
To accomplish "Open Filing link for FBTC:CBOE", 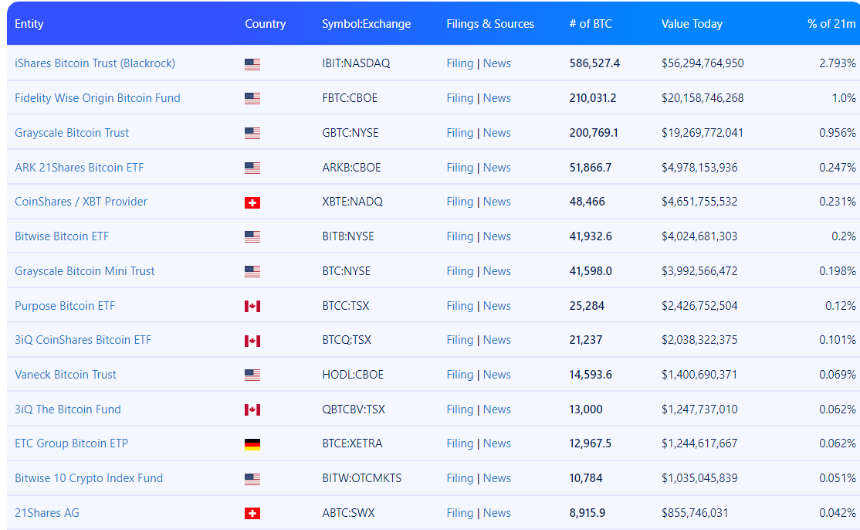I will coord(460,98).
